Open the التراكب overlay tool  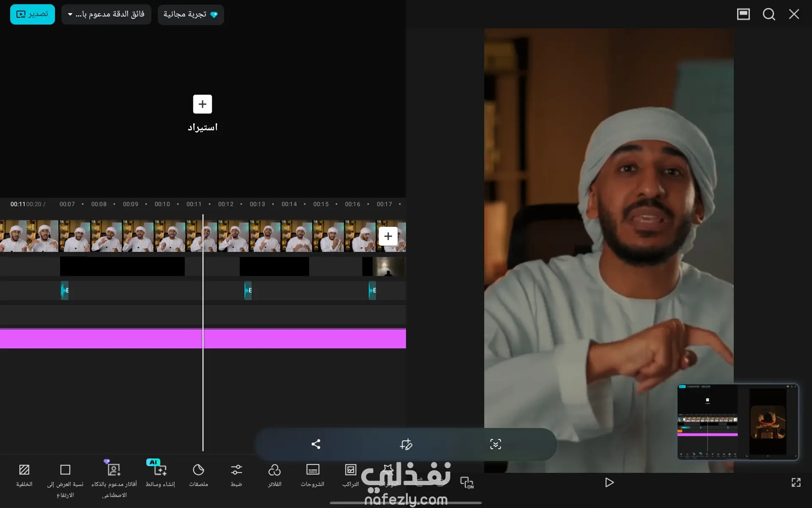(351, 475)
